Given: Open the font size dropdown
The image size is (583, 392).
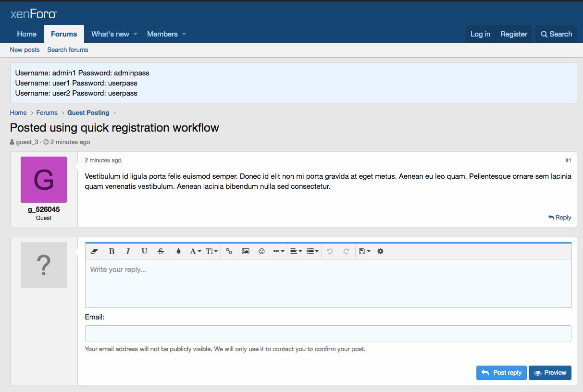Looking at the screenshot, I should tap(211, 251).
